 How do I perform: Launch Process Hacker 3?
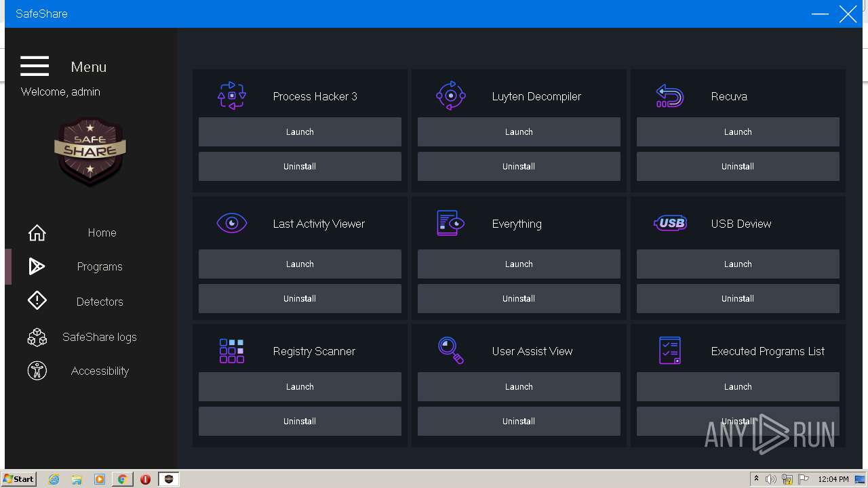[x=300, y=131]
